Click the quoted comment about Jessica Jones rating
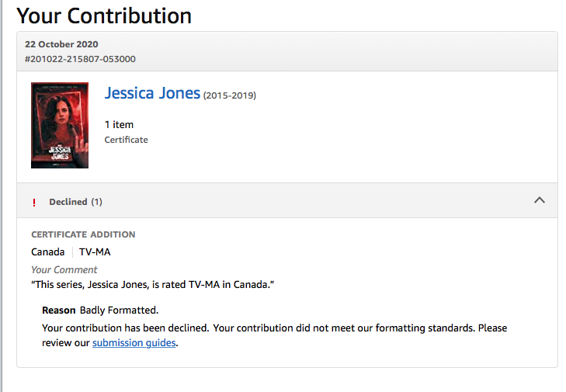Image resolution: width=566 pixels, height=392 pixels. pyautogui.click(x=153, y=284)
